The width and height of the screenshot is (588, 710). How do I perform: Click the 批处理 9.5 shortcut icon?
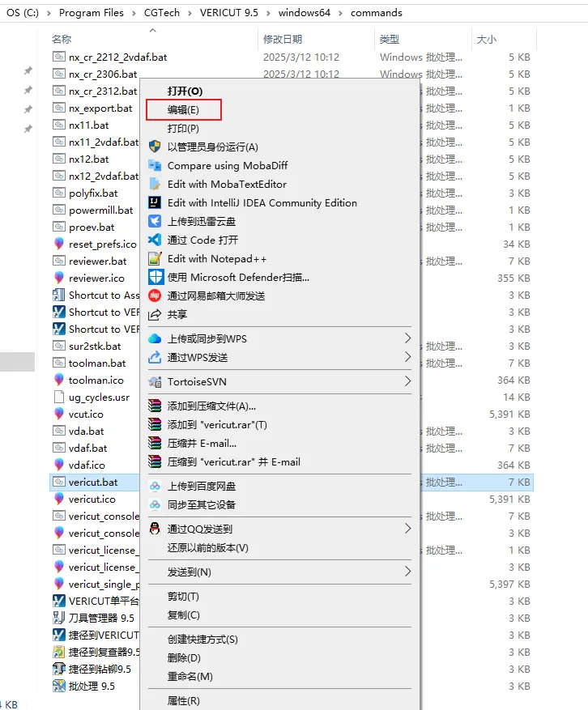pyautogui.click(x=59, y=686)
